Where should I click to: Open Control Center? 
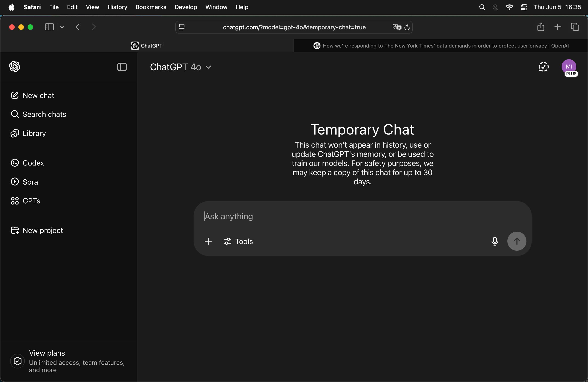pyautogui.click(x=524, y=7)
